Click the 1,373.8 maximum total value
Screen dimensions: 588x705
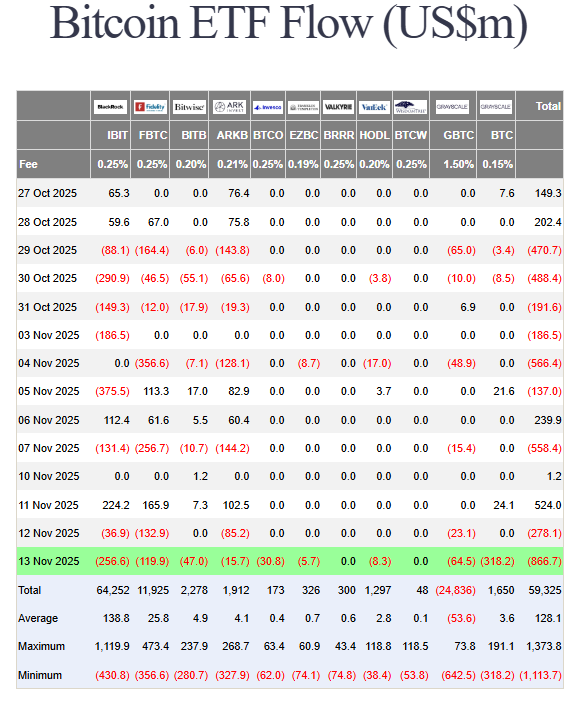[544, 647]
